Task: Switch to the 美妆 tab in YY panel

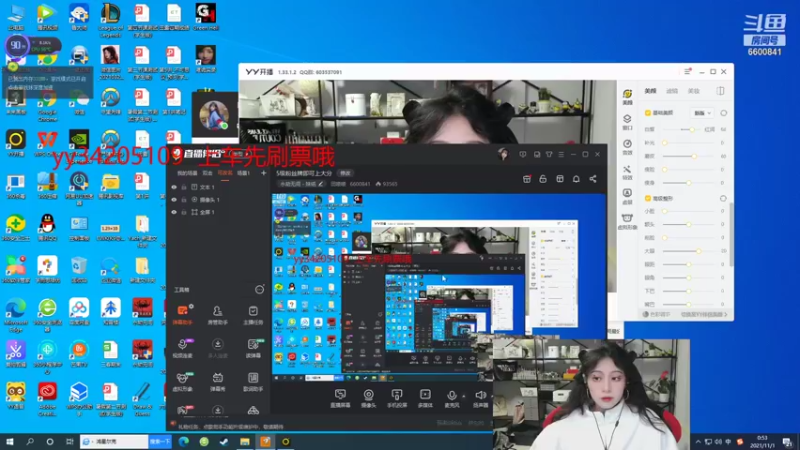Action: pyautogui.click(x=693, y=91)
